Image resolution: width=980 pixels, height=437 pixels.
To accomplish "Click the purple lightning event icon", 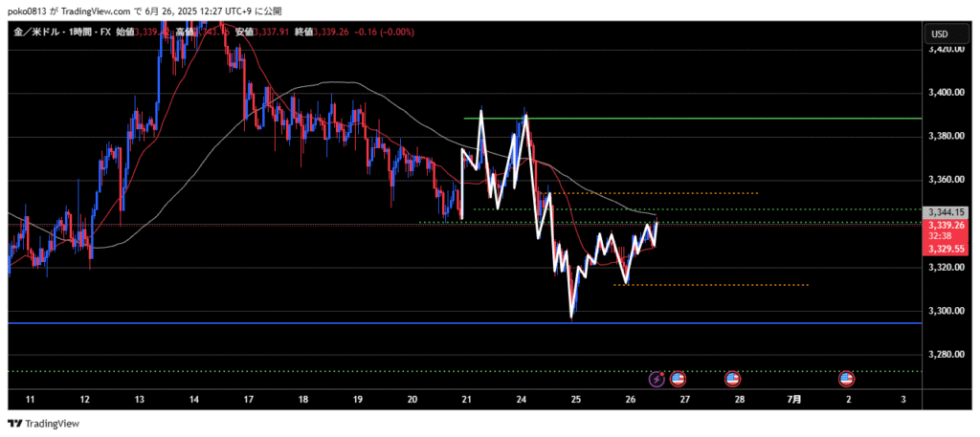I will 657,379.
